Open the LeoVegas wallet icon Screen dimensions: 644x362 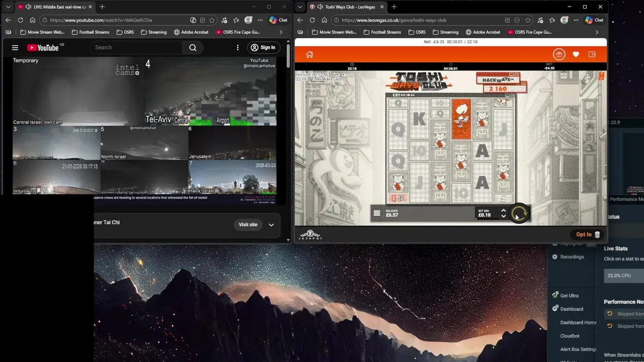click(x=592, y=54)
